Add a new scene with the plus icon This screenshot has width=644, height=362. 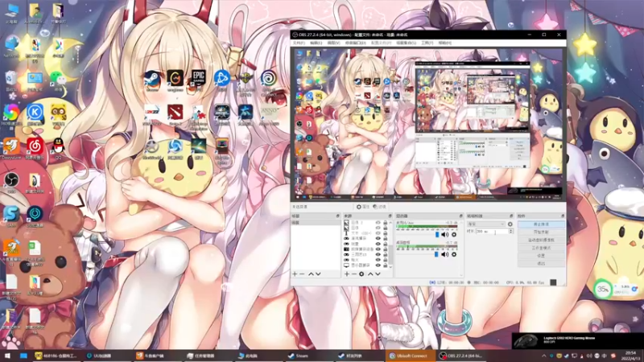click(295, 274)
